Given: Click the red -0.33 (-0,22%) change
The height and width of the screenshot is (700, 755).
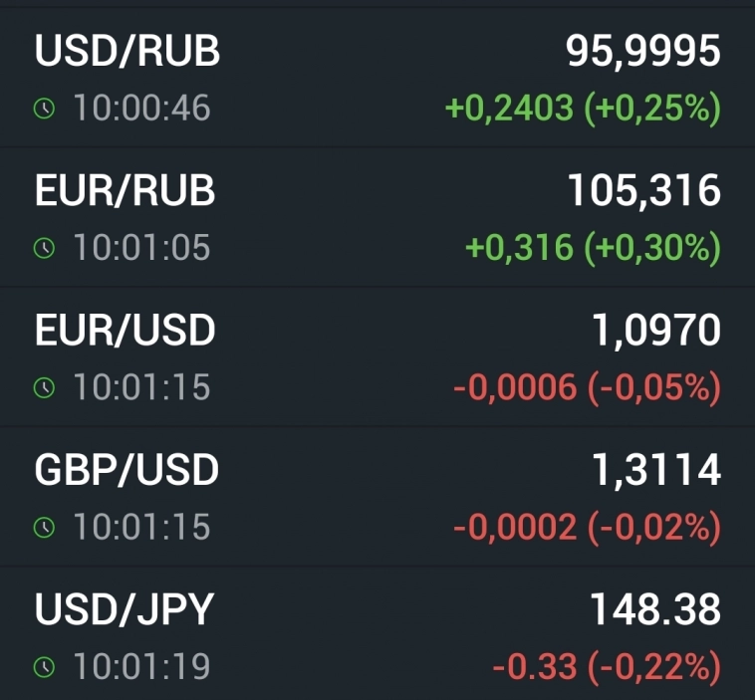Looking at the screenshot, I should coord(606,666).
